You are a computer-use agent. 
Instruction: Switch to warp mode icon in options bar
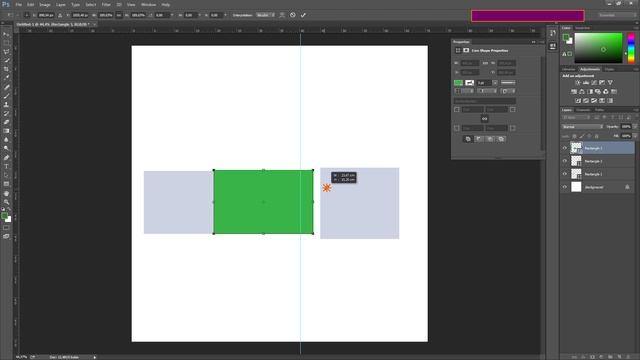(x=282, y=15)
